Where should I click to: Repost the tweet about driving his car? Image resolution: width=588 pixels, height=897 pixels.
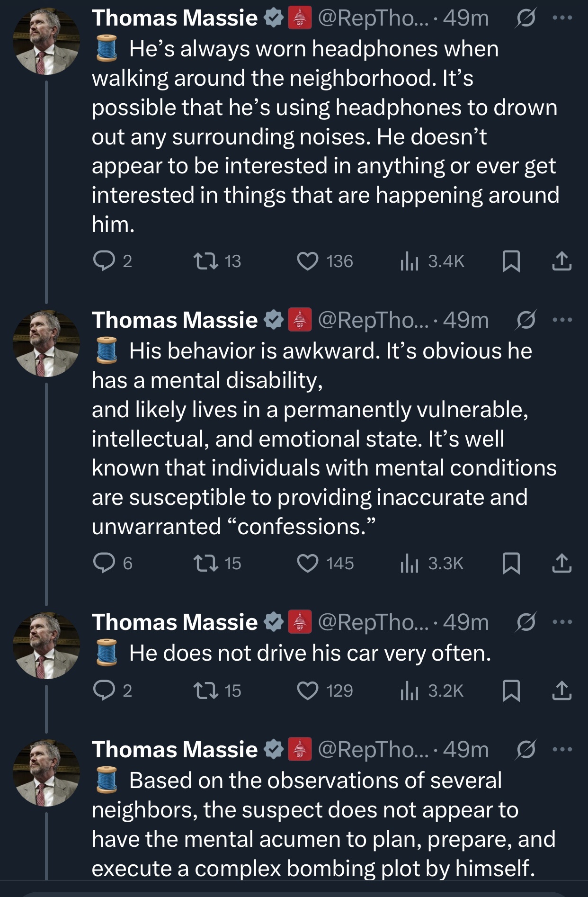click(x=206, y=691)
